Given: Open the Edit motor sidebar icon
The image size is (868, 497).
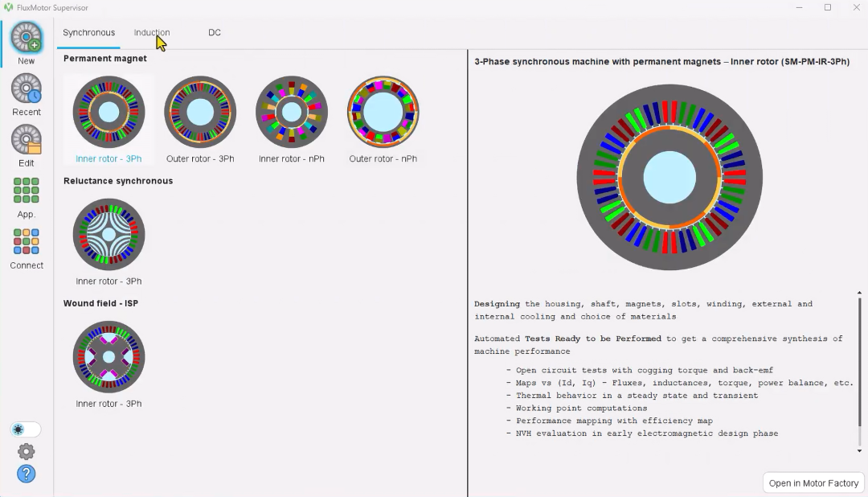Looking at the screenshot, I should (26, 140).
